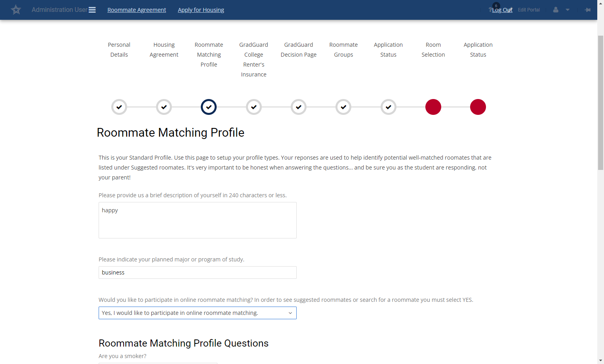Click the major field containing "business"

coord(198,273)
